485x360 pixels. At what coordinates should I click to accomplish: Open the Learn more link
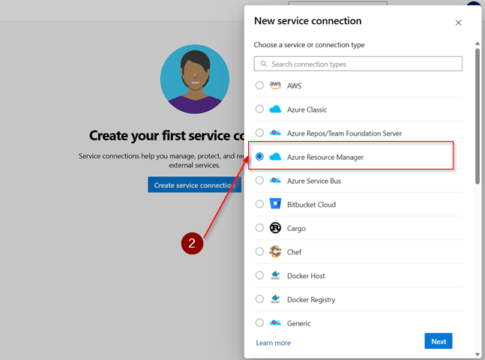coord(273,343)
